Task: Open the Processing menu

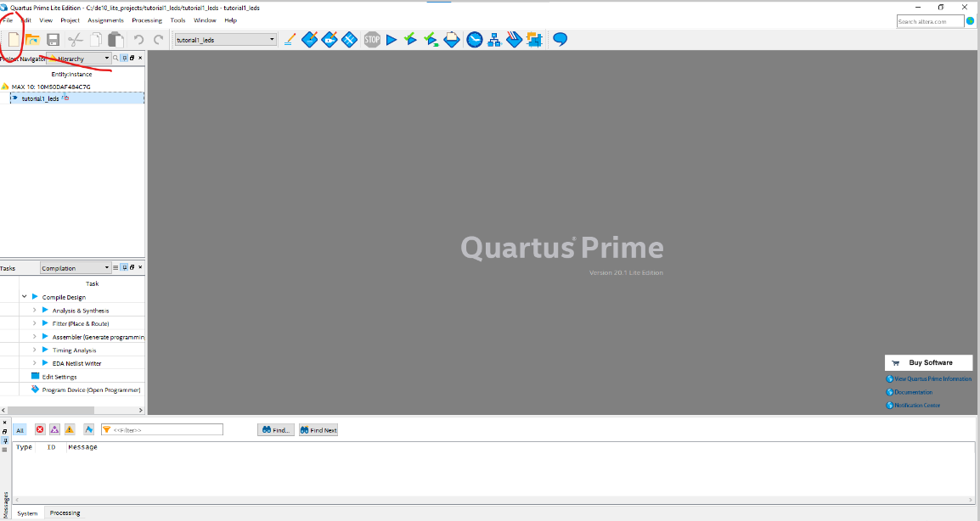Action: (x=147, y=20)
